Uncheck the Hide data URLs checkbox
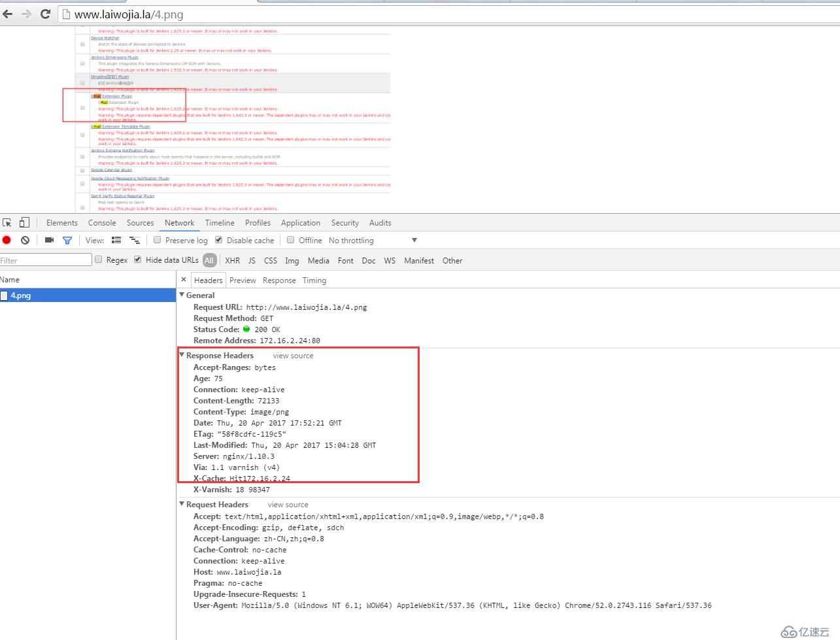This screenshot has height=640, width=840. (x=137, y=260)
